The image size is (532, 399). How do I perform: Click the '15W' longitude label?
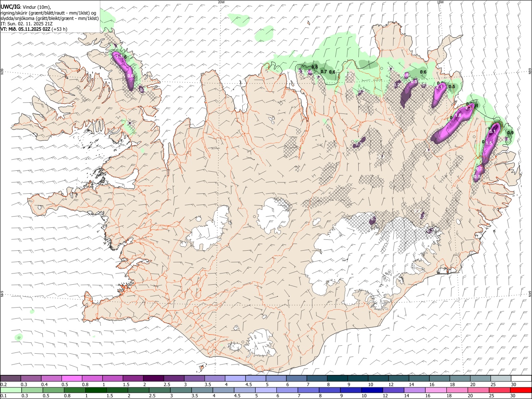click(440, 2)
